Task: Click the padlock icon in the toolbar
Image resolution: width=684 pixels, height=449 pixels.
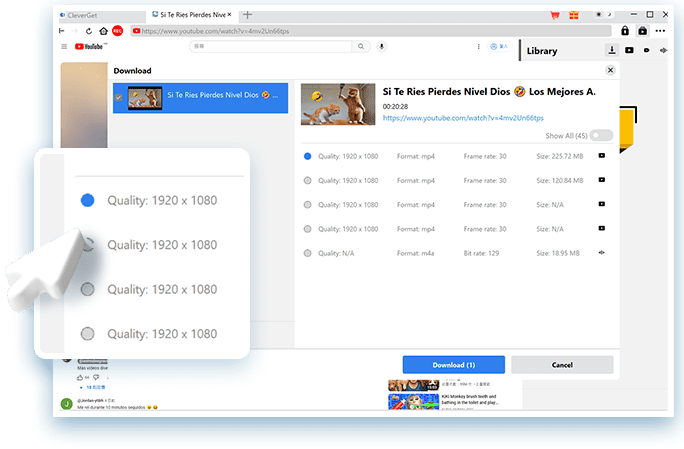Action: pyautogui.click(x=625, y=31)
